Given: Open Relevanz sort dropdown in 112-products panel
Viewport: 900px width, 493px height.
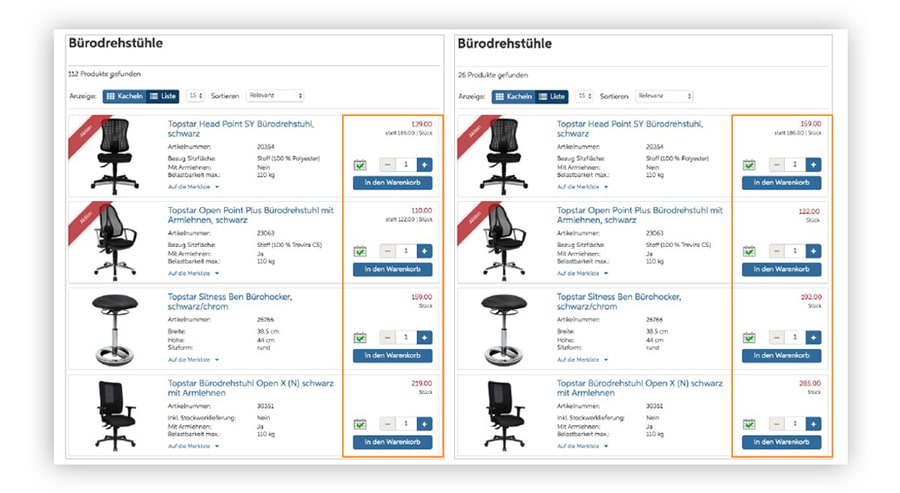Looking at the screenshot, I should coord(276,96).
